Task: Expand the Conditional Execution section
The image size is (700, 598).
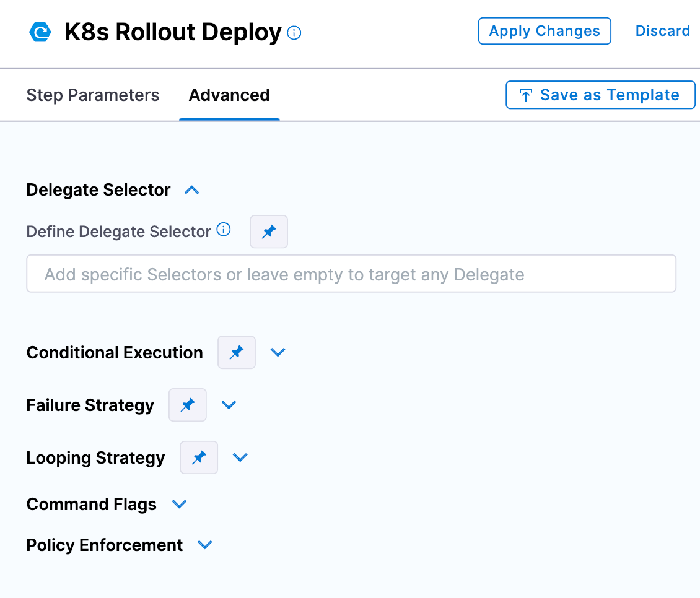Action: point(278,352)
